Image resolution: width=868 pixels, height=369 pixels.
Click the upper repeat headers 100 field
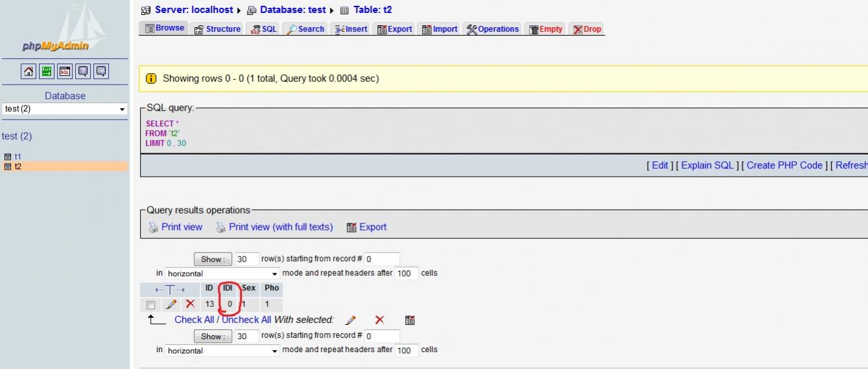tap(407, 274)
